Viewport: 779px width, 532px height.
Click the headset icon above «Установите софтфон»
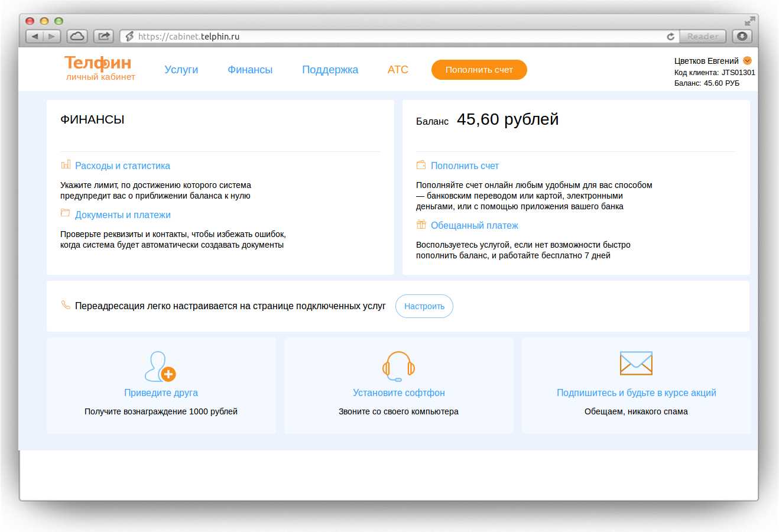click(398, 365)
